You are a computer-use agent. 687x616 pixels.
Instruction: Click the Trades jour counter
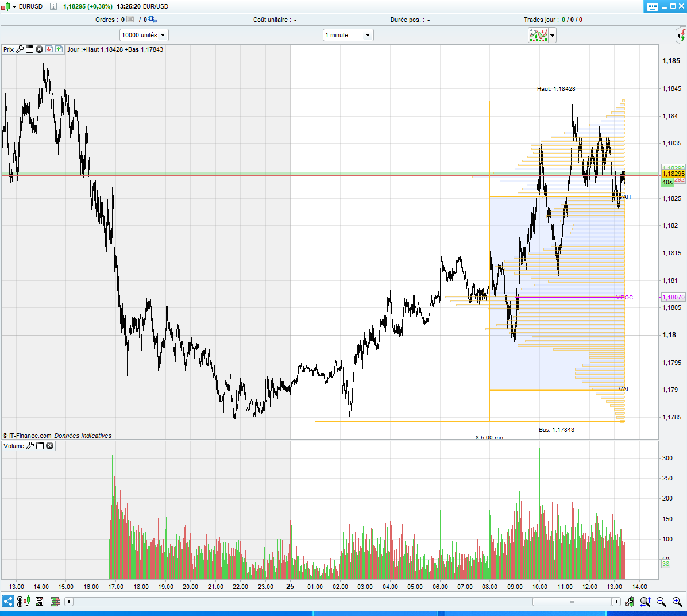point(553,20)
